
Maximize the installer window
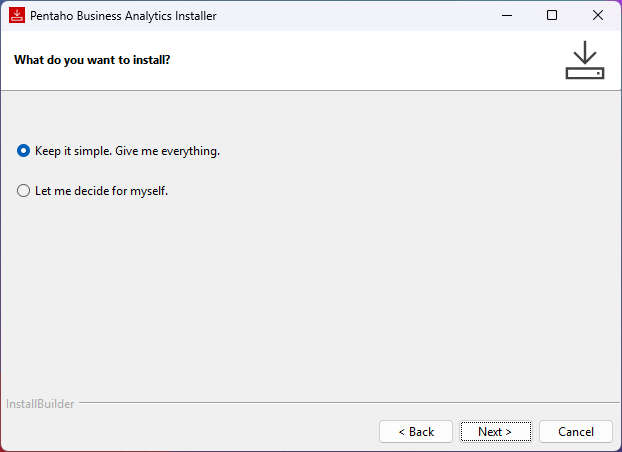click(551, 16)
